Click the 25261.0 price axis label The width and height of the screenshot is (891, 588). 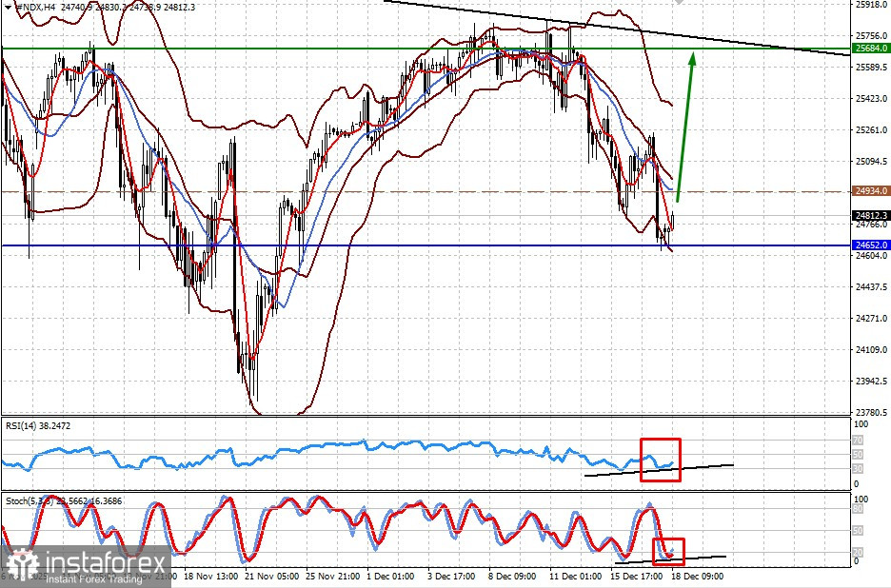coord(871,130)
